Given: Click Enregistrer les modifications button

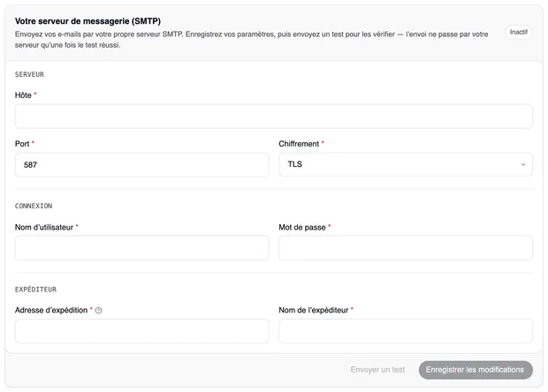Looking at the screenshot, I should point(476,370).
